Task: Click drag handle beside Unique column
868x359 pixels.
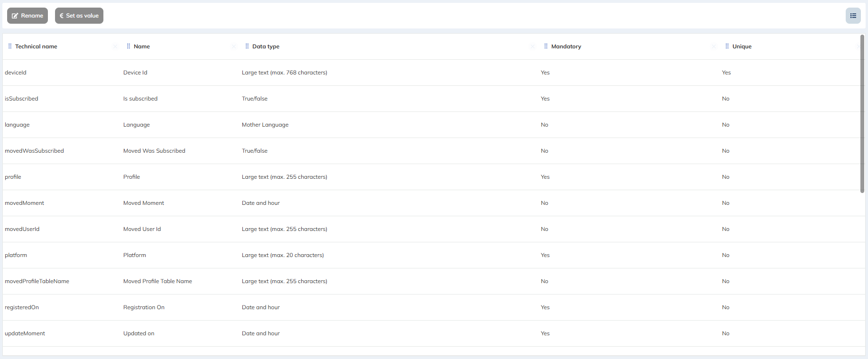Action: [727, 46]
